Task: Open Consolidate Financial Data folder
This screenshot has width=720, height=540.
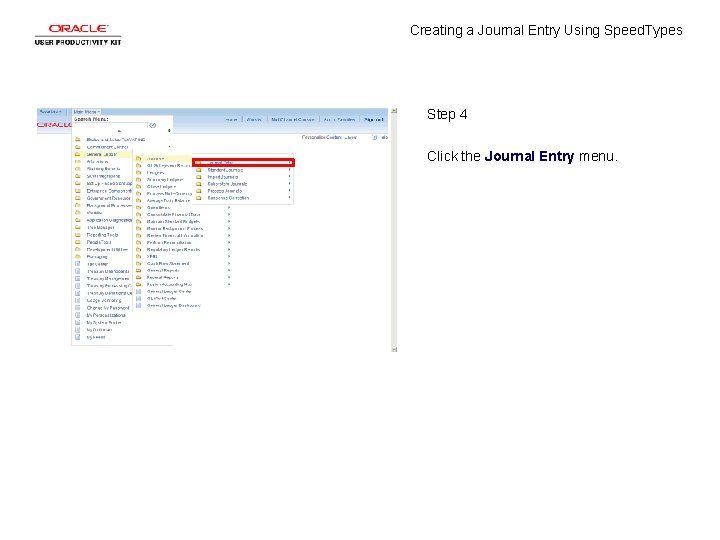Action: click(x=173, y=214)
